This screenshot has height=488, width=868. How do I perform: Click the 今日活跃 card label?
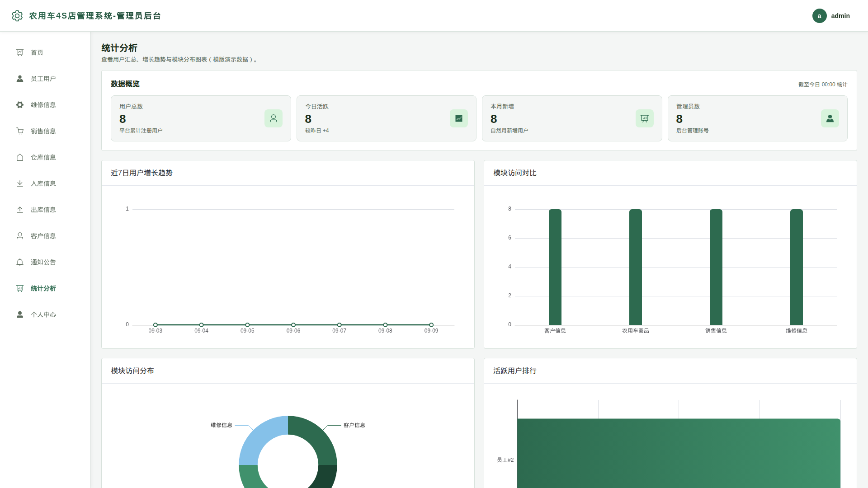[x=317, y=107]
